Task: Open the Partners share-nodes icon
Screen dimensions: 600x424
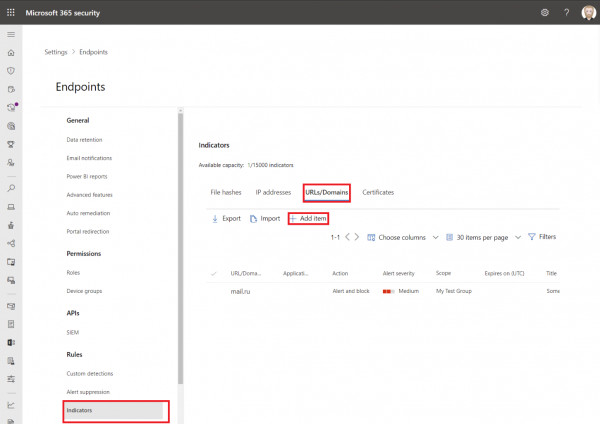Action: [11, 243]
